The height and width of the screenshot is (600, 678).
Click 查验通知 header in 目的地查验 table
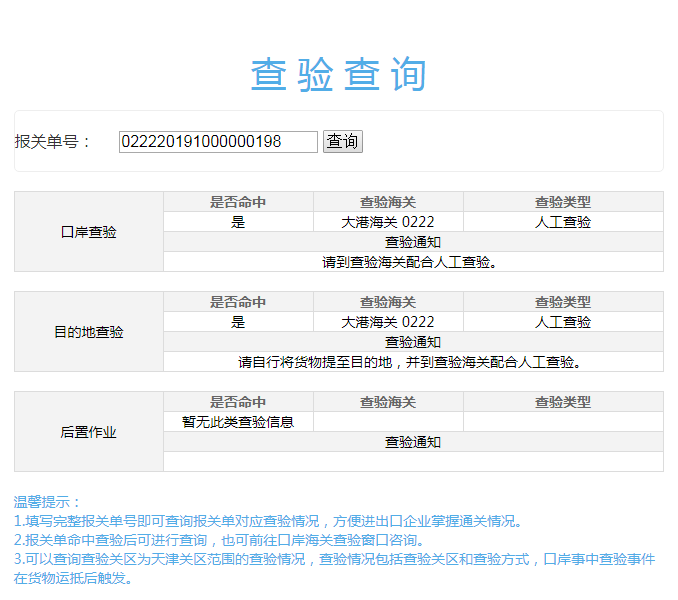pos(413,342)
